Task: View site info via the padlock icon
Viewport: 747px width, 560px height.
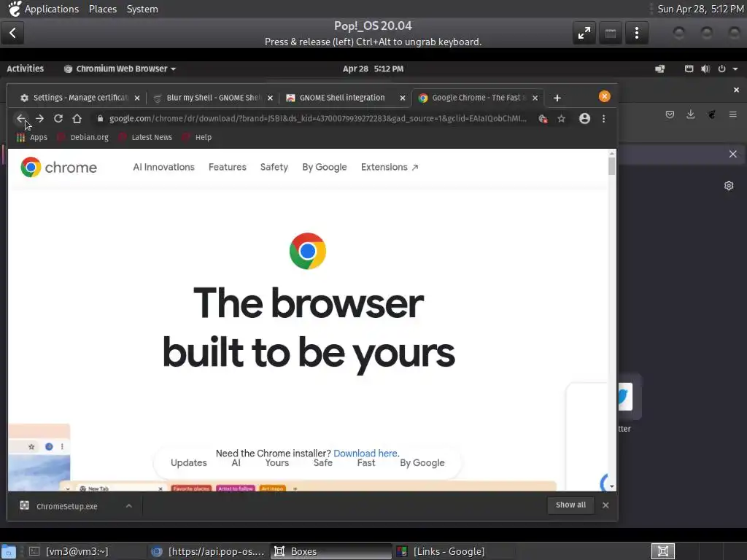Action: click(x=100, y=119)
